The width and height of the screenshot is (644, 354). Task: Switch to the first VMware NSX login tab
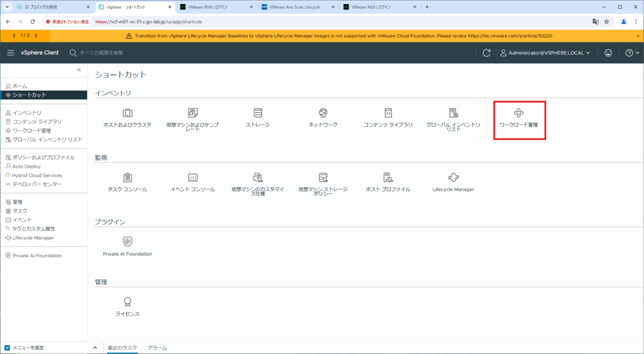(215, 7)
